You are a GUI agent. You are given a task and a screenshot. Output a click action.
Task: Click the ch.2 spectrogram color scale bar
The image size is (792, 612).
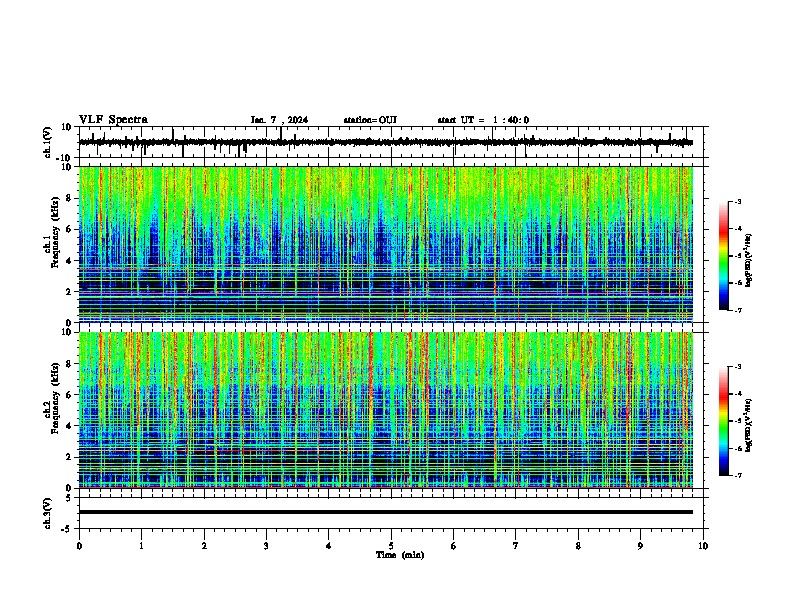pyautogui.click(x=724, y=421)
